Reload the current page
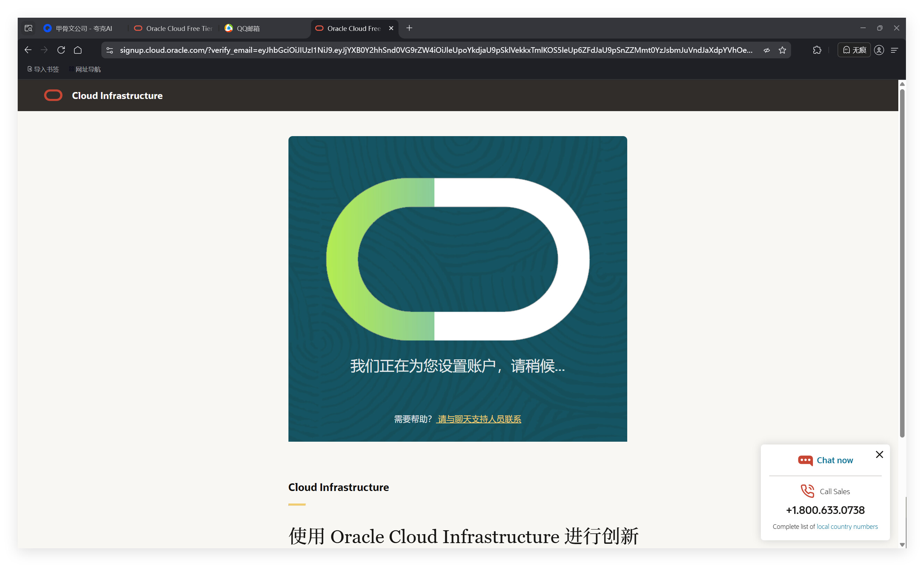924x566 pixels. pyautogui.click(x=61, y=50)
